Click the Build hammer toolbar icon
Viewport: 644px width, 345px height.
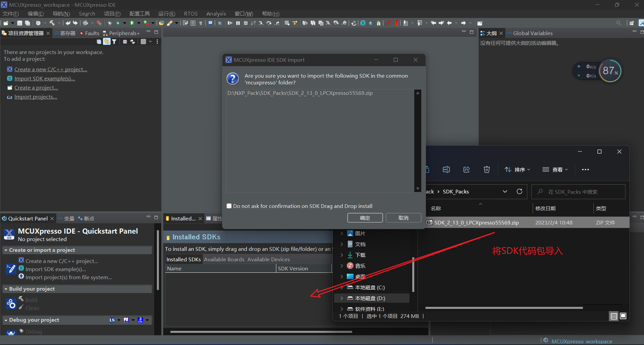click(52, 23)
